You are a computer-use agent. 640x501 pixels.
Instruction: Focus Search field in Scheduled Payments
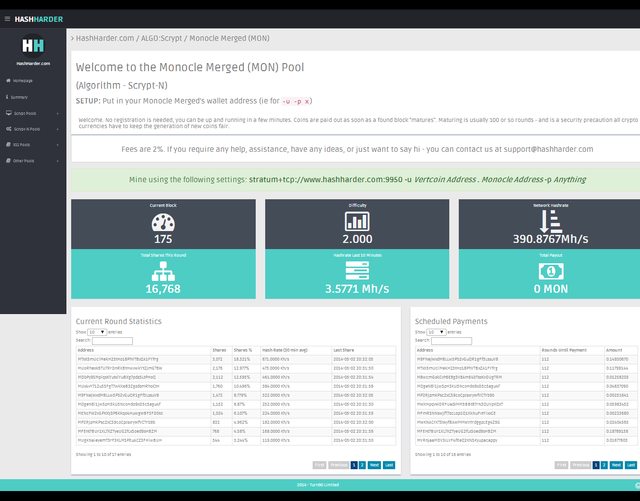451,341
